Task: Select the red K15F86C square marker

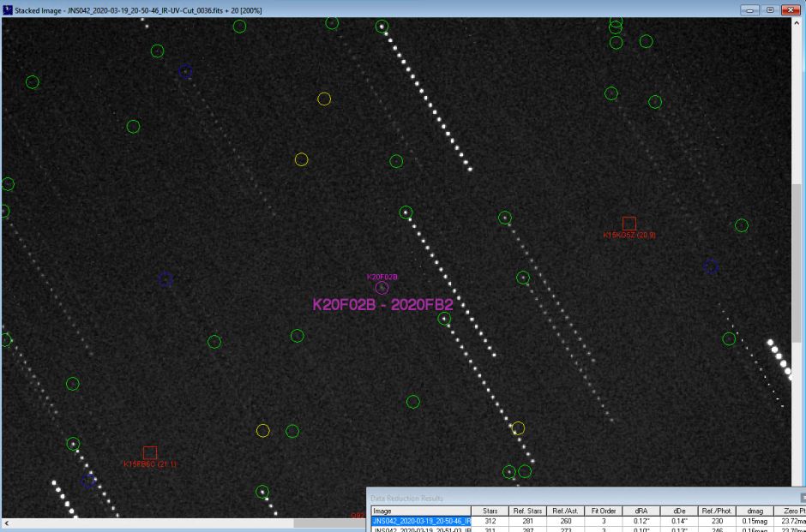Action: click(x=150, y=452)
